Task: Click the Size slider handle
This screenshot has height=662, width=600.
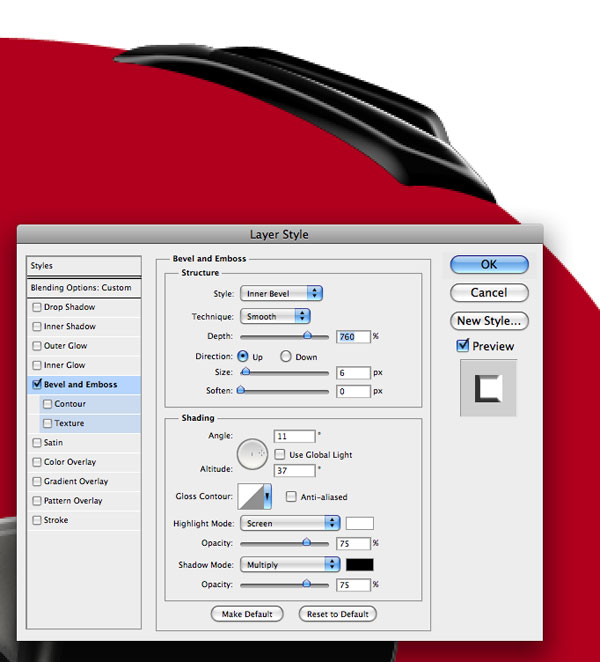Action: click(245, 372)
